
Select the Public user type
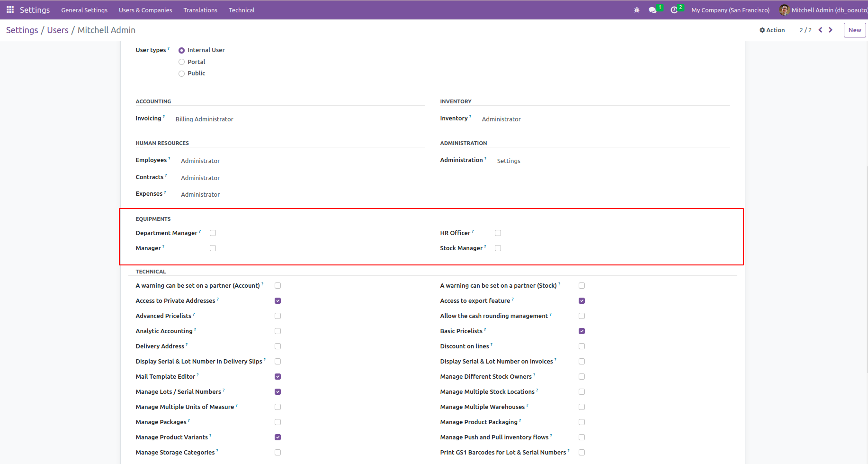tap(181, 73)
